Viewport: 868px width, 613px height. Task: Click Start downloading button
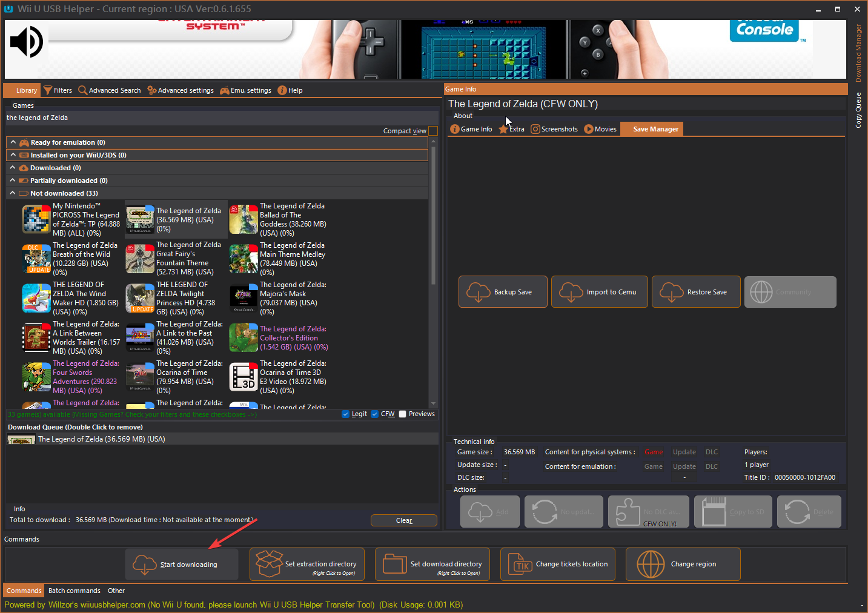click(182, 565)
